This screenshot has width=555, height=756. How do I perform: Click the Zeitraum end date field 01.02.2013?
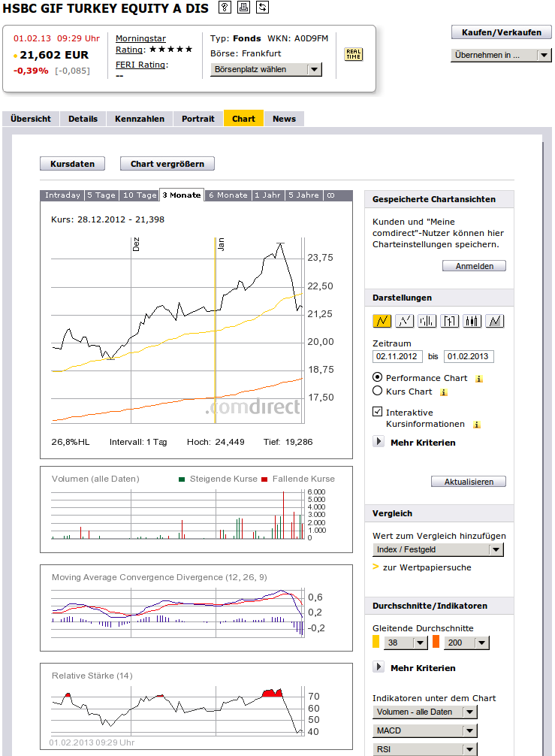469,356
